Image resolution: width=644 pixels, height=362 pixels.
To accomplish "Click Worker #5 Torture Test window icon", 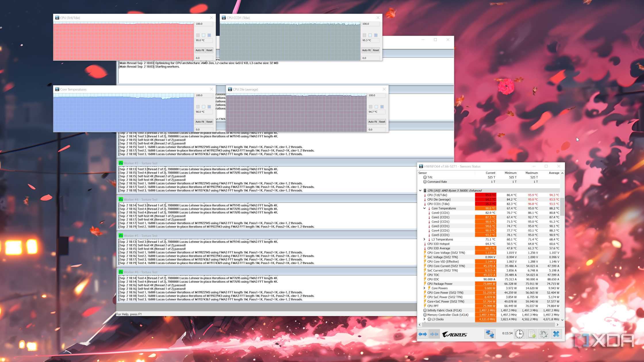I will pos(121,236).
